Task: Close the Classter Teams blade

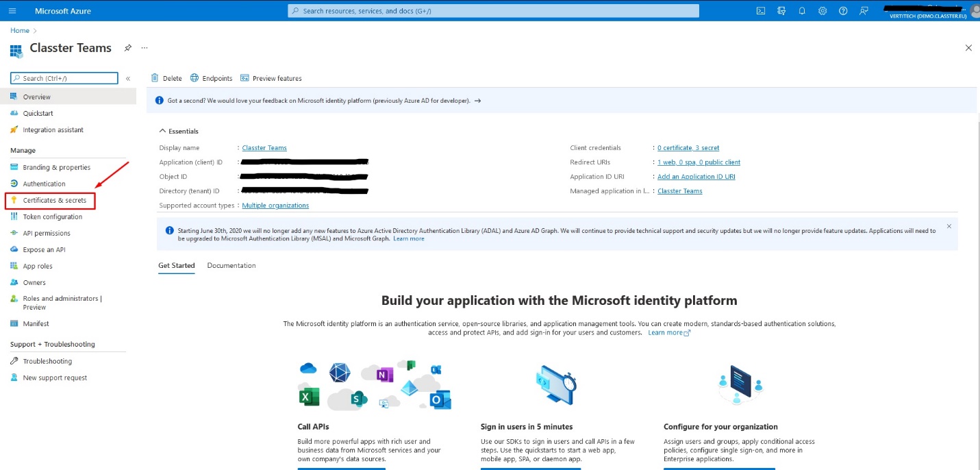Action: click(x=968, y=48)
